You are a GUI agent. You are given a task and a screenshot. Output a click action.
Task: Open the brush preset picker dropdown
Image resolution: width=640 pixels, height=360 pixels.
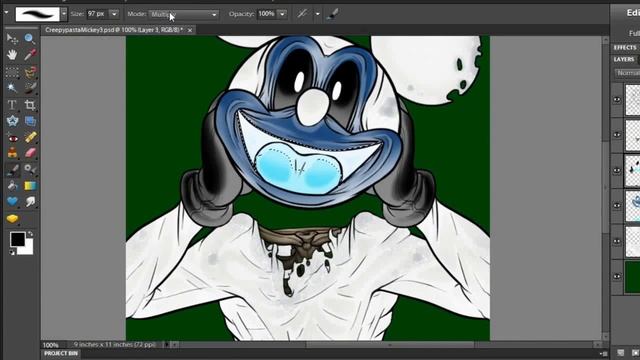tap(64, 14)
